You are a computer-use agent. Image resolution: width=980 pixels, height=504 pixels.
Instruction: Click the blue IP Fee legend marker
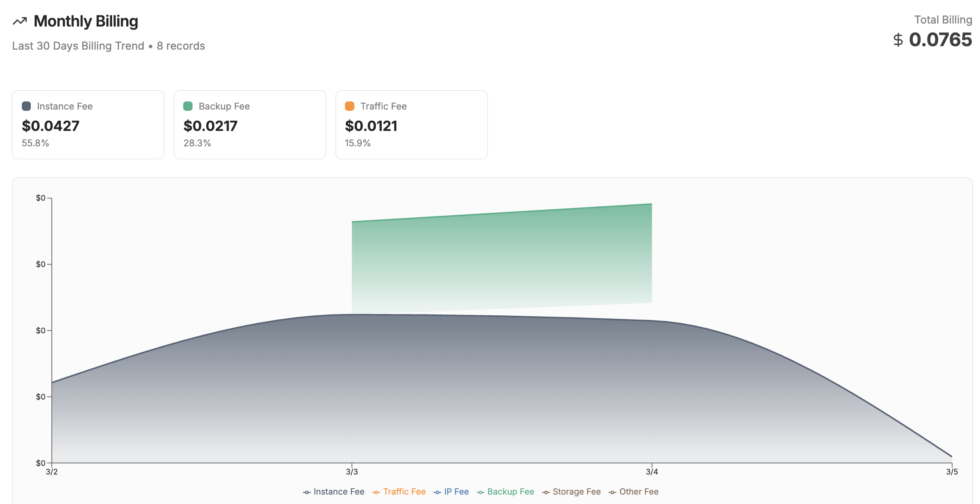pos(437,492)
